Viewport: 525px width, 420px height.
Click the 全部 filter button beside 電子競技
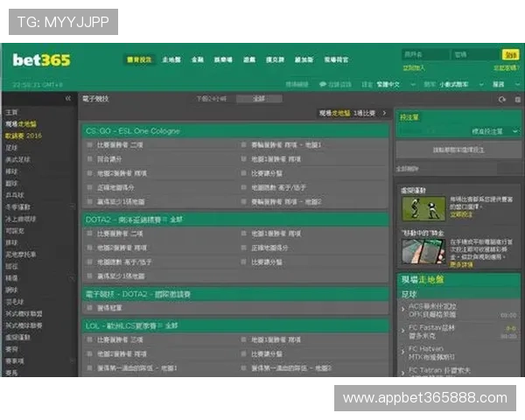[x=259, y=99]
